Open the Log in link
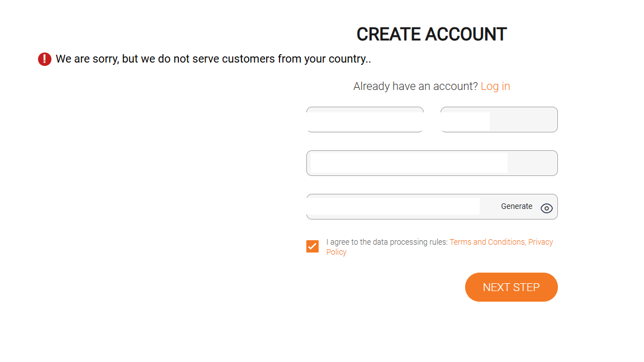Screen dimensions: 644x362 [495, 86]
